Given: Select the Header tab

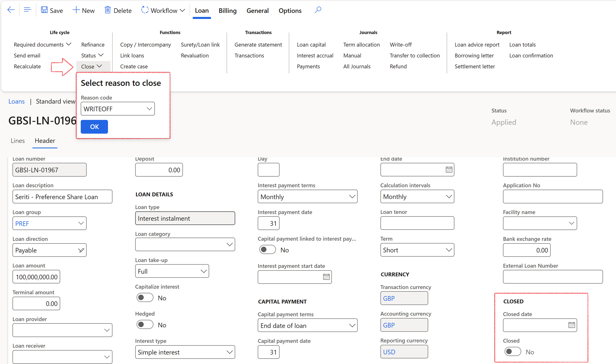Looking at the screenshot, I should click(x=45, y=140).
